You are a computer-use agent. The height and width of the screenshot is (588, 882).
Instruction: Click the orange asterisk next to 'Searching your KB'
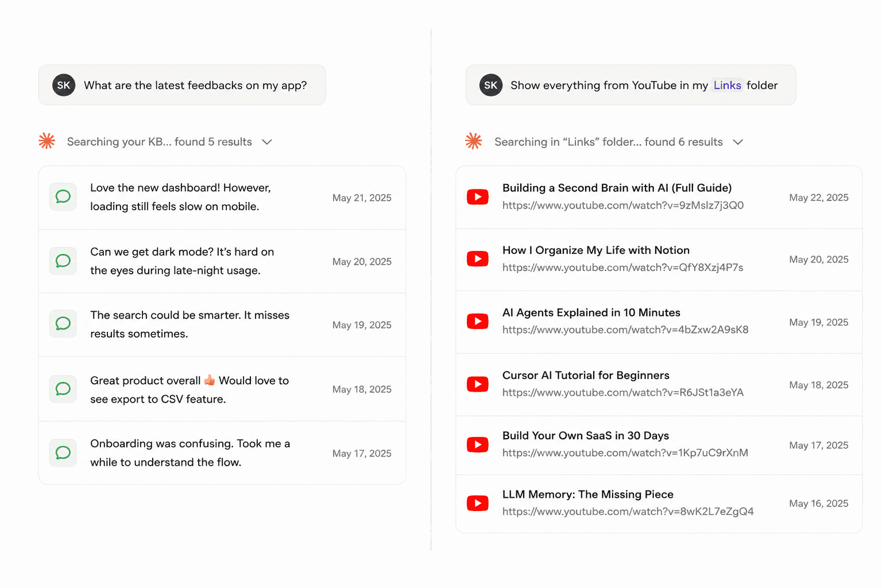pos(47,141)
